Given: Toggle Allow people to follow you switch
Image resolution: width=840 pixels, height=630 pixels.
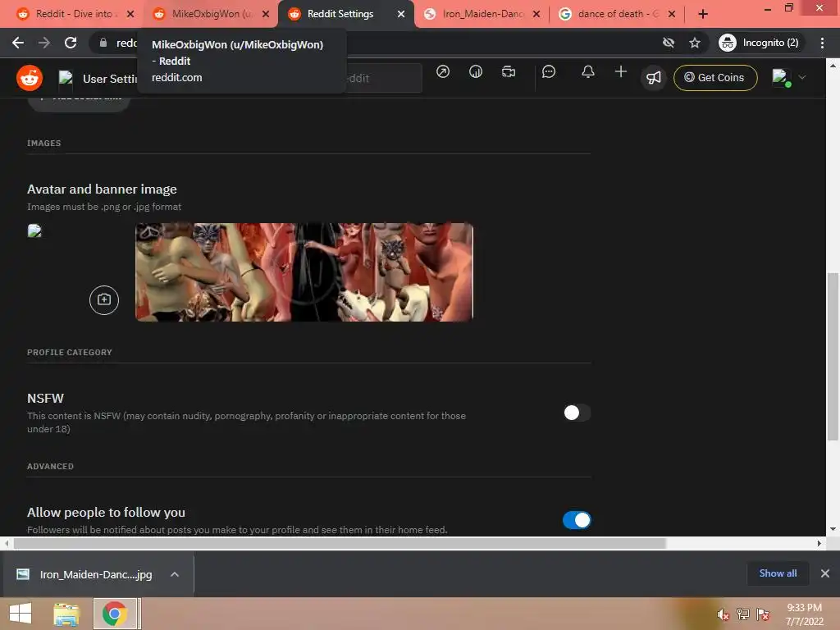Looking at the screenshot, I should point(577,519).
